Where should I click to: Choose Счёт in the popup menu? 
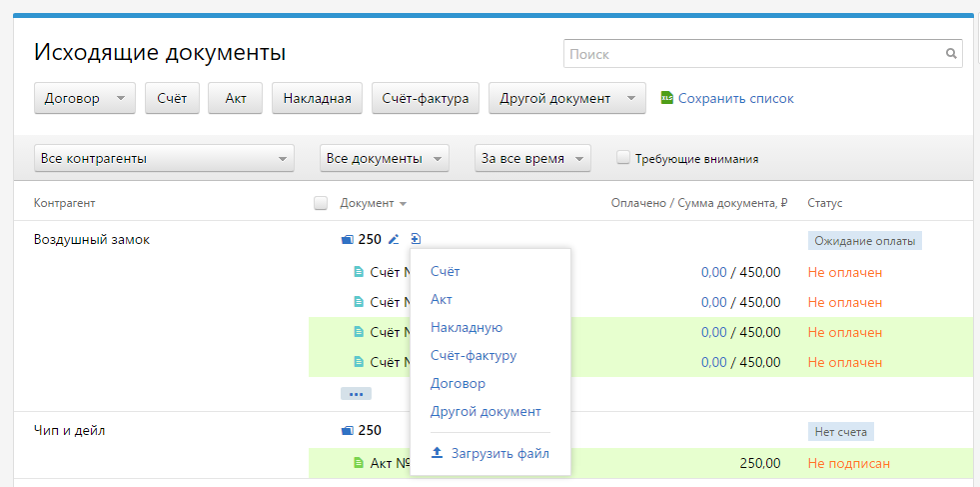(445, 271)
